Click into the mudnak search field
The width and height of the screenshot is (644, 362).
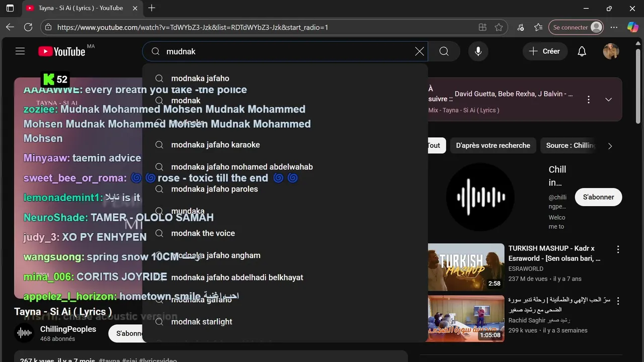point(285,51)
